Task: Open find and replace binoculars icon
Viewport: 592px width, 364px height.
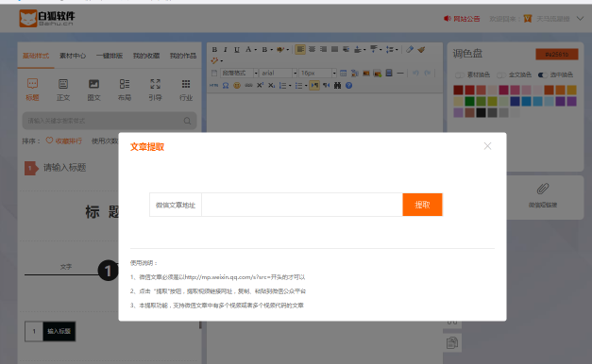Action: point(337,85)
